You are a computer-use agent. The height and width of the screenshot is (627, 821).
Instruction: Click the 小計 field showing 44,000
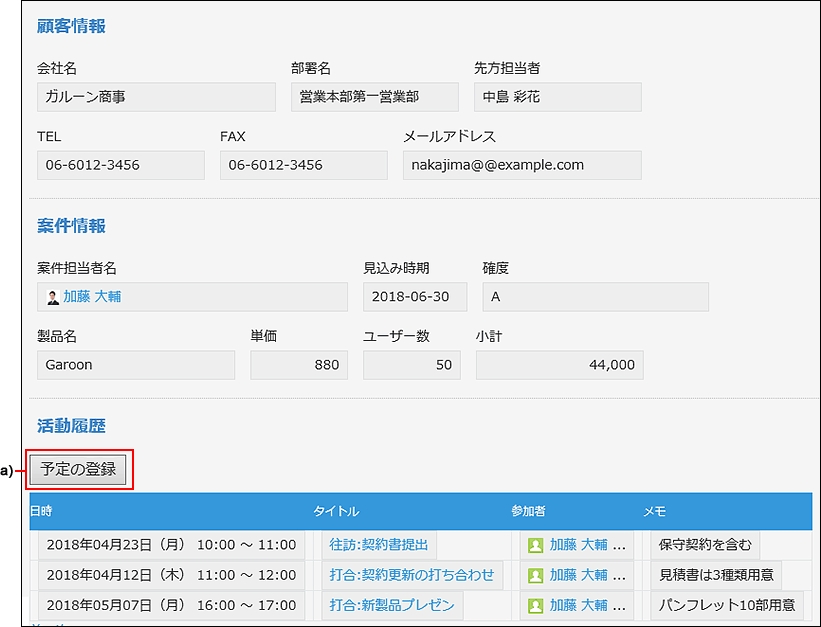559,365
